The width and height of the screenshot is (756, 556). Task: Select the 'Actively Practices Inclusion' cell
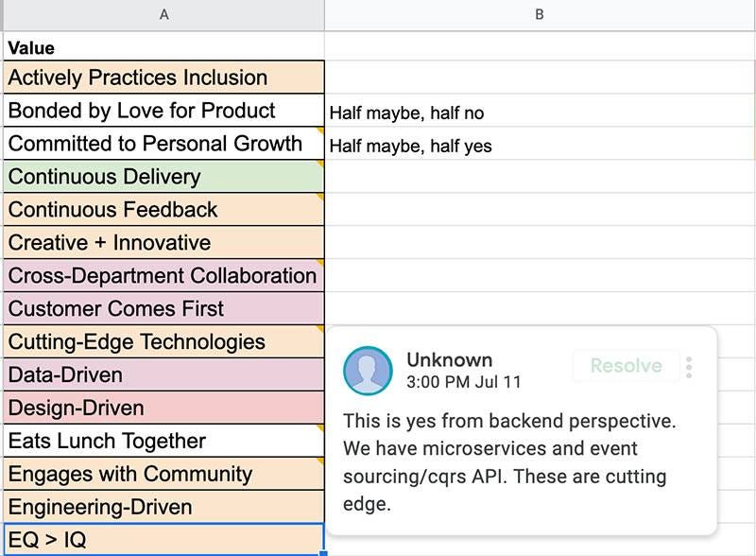tap(163, 78)
